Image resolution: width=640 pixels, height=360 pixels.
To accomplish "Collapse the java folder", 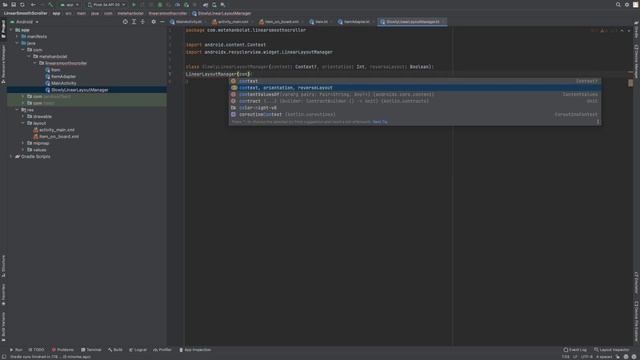I will pos(17,43).
